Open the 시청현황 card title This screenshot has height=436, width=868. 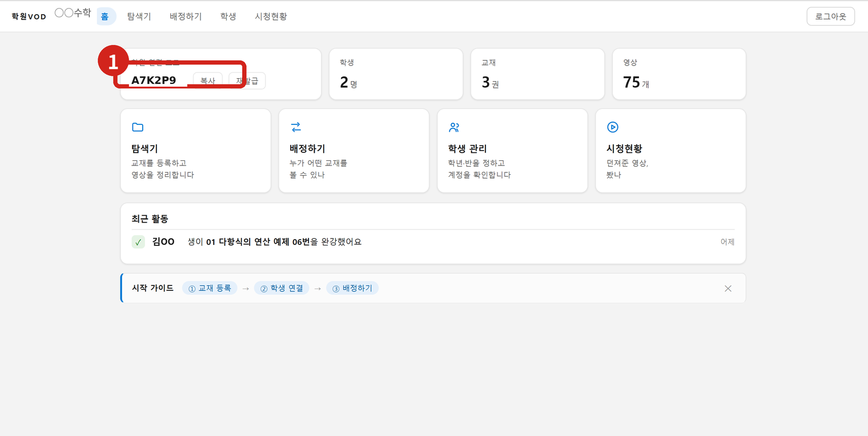click(x=624, y=148)
